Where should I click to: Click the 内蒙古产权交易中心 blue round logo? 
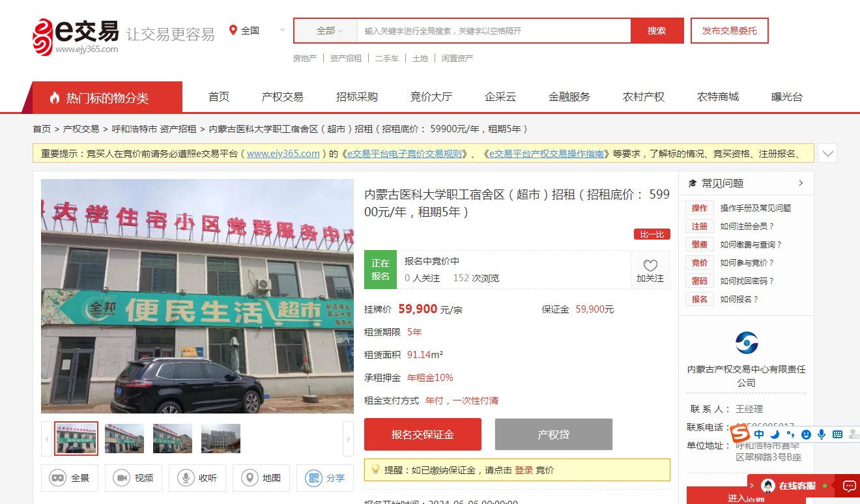point(747,343)
